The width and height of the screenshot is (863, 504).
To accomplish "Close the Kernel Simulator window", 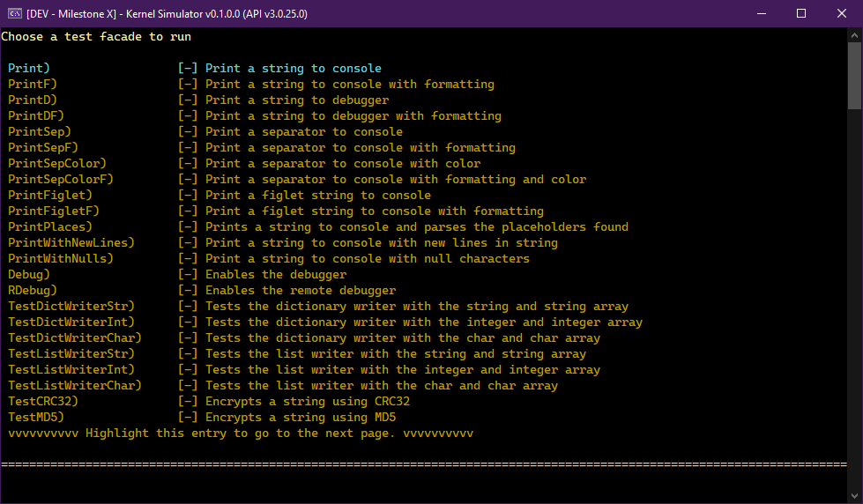I will click(x=842, y=13).
